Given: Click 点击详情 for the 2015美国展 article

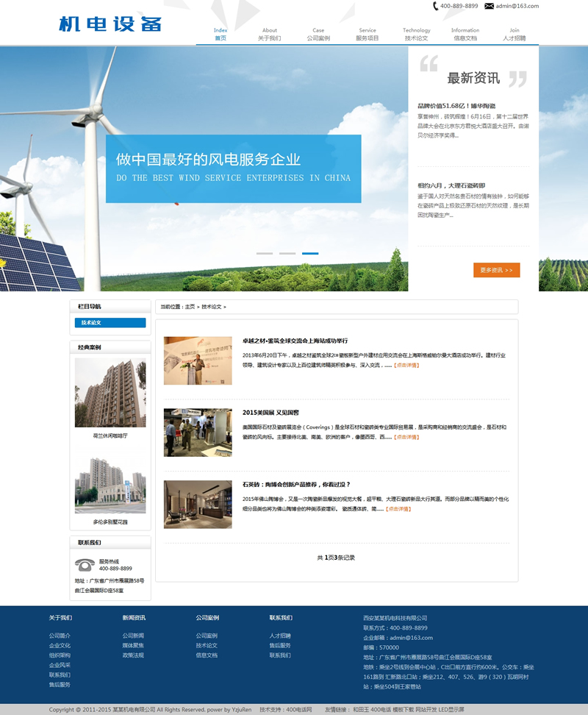Looking at the screenshot, I should click(x=406, y=437).
